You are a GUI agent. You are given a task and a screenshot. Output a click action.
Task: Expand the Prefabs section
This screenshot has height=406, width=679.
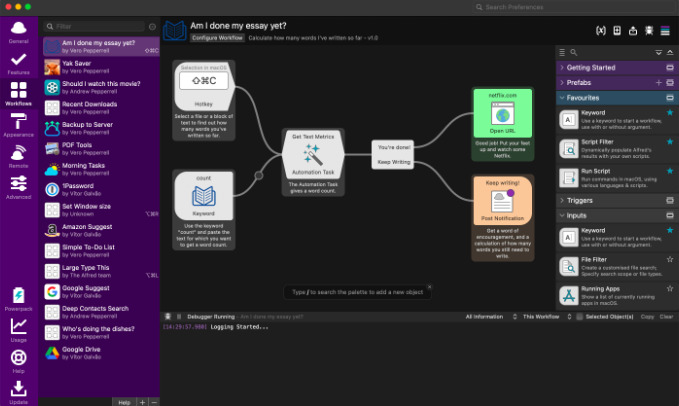click(562, 83)
